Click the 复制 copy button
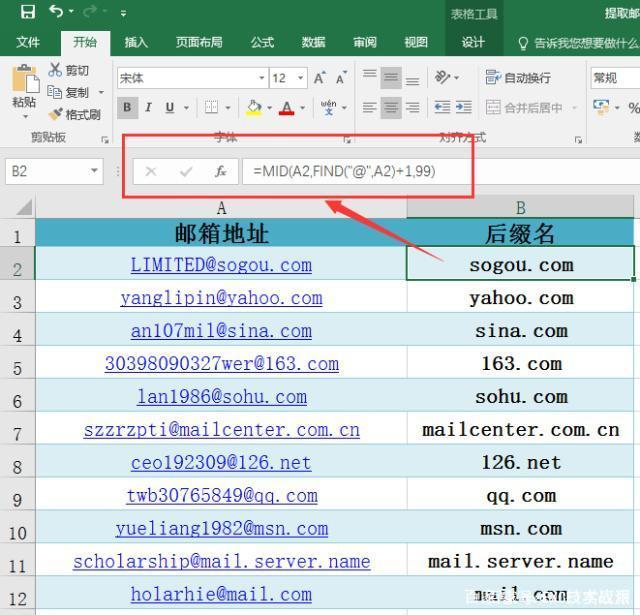 [x=68, y=93]
